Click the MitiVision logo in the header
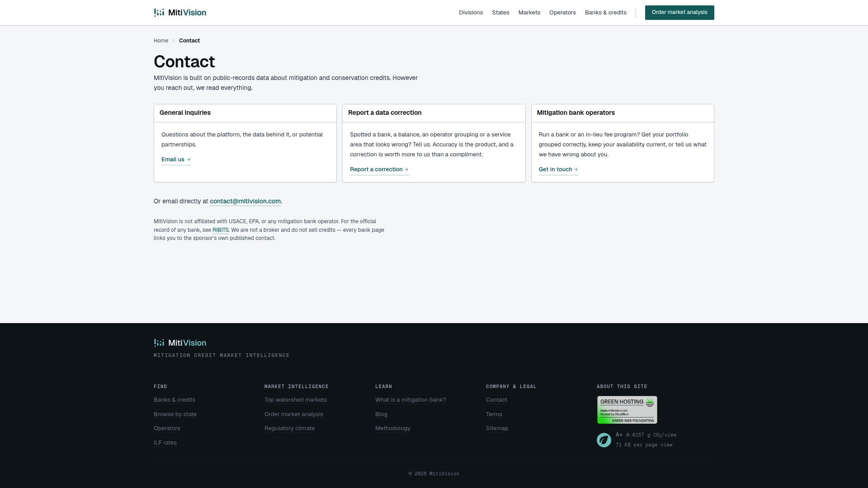 coord(180,13)
